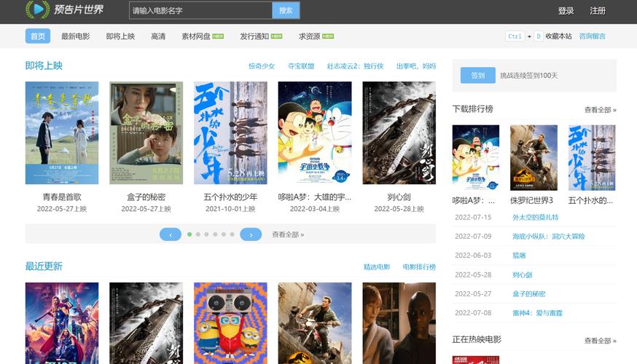This screenshot has height=364, width=637.
Task: Select the second carousel page dot
Action: pos(198,234)
